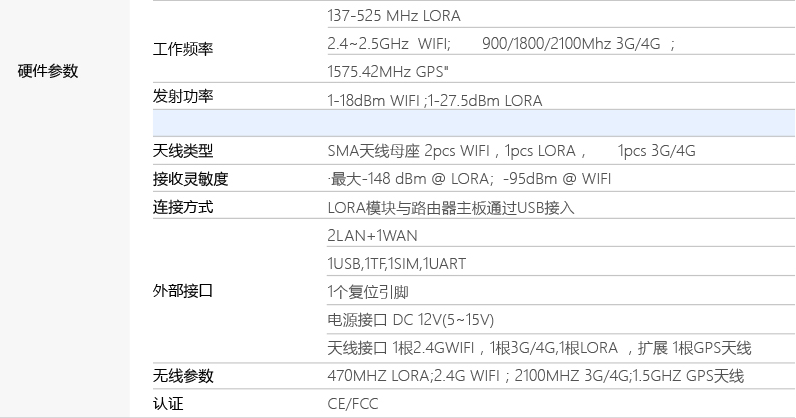Screen dimensions: 796x418
Task: Click the 137-525 MHz LORA text
Action: click(394, 17)
